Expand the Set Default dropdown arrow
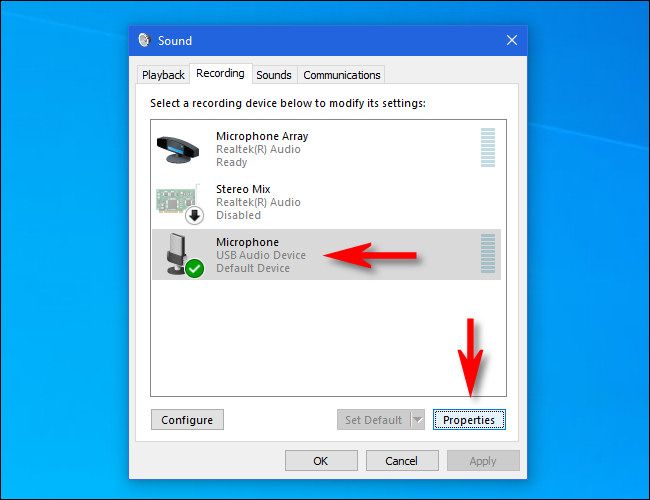 coord(418,420)
